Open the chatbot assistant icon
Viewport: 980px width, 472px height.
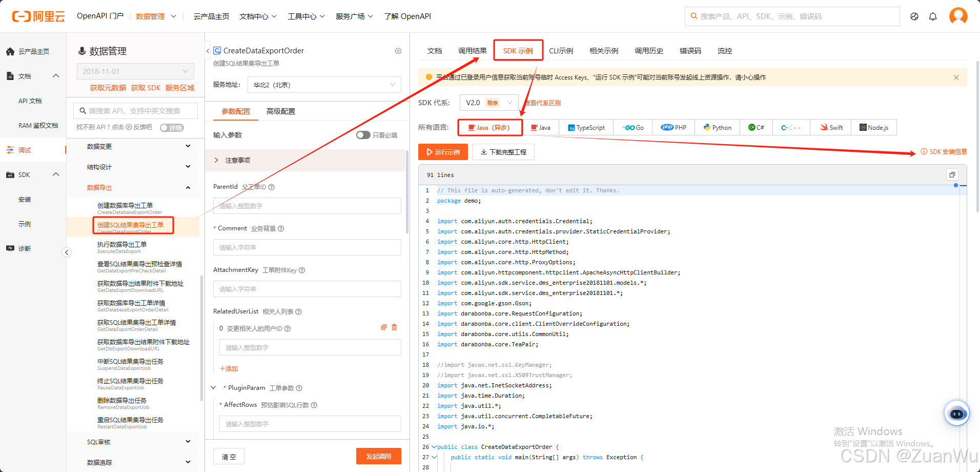[956, 413]
